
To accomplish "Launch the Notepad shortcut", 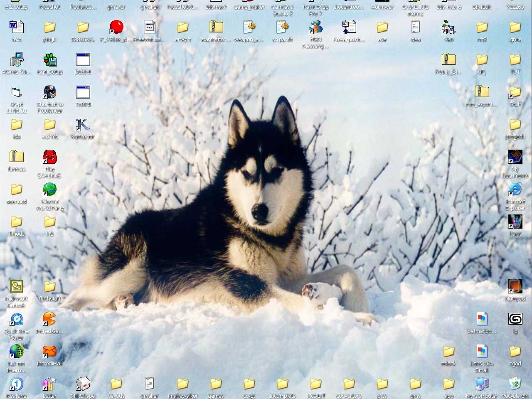I will pos(515,287).
